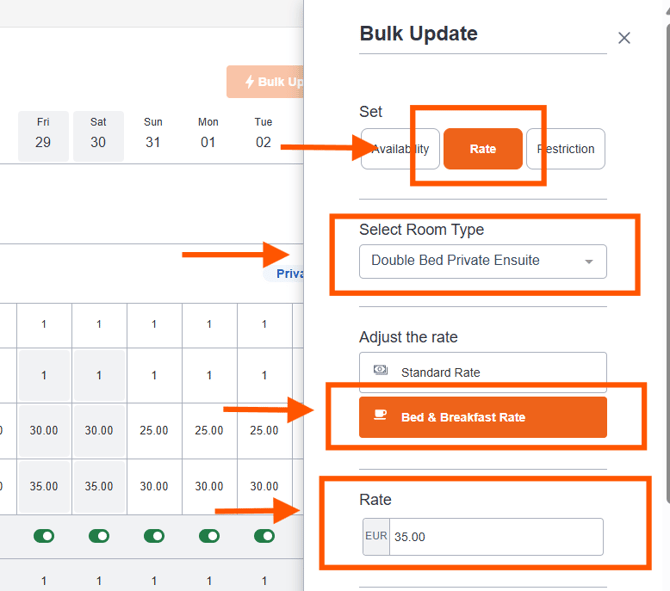Toggle availability switch under Tue 02

[x=264, y=536]
